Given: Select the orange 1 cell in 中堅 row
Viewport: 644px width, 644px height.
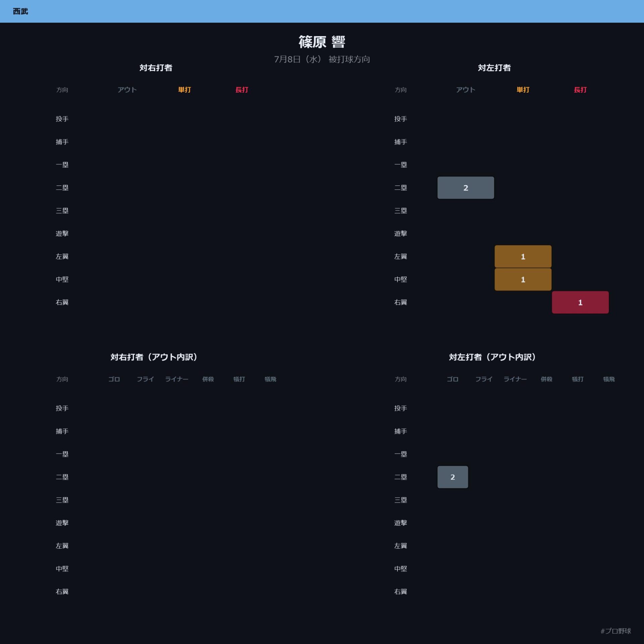Looking at the screenshot, I should [x=523, y=279].
